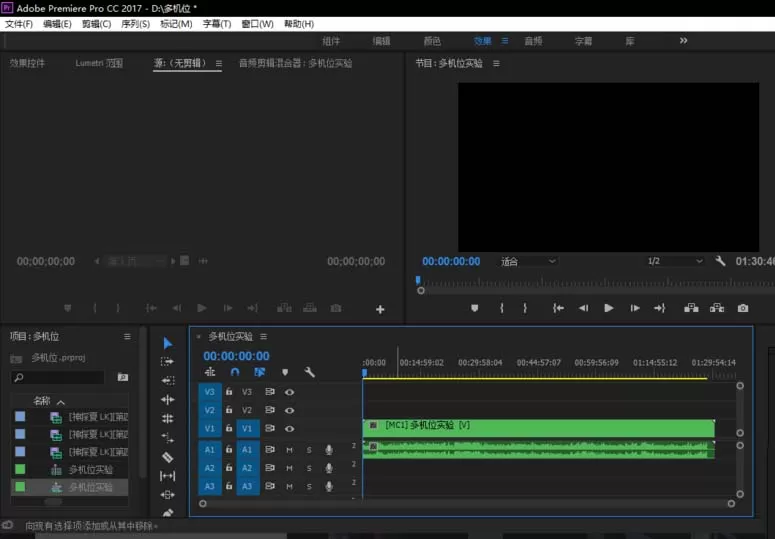Click the Lift button in Program monitor
Viewport: 775px width, 539px height.
[691, 308]
